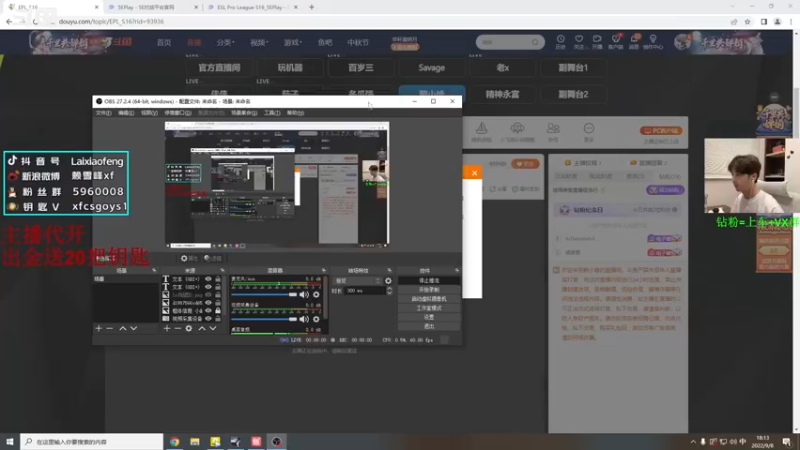Toggle visibility of second 文本 (GDI+) source
The image size is (800, 450).
point(208,287)
